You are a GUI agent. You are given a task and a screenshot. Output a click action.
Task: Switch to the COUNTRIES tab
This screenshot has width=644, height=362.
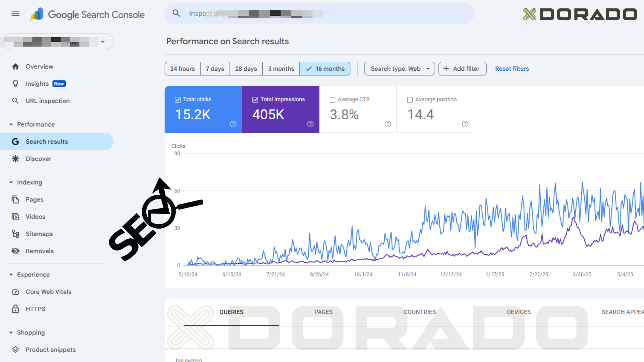click(x=420, y=312)
